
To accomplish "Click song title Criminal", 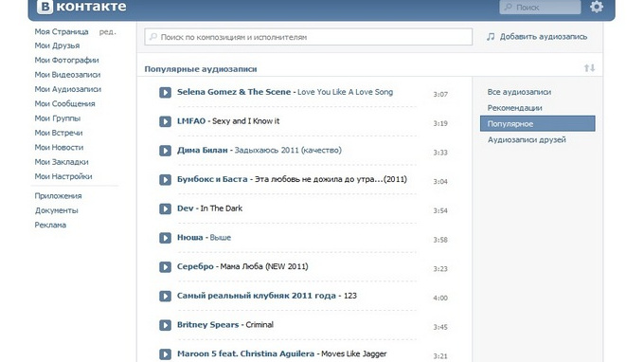I will [x=259, y=325].
